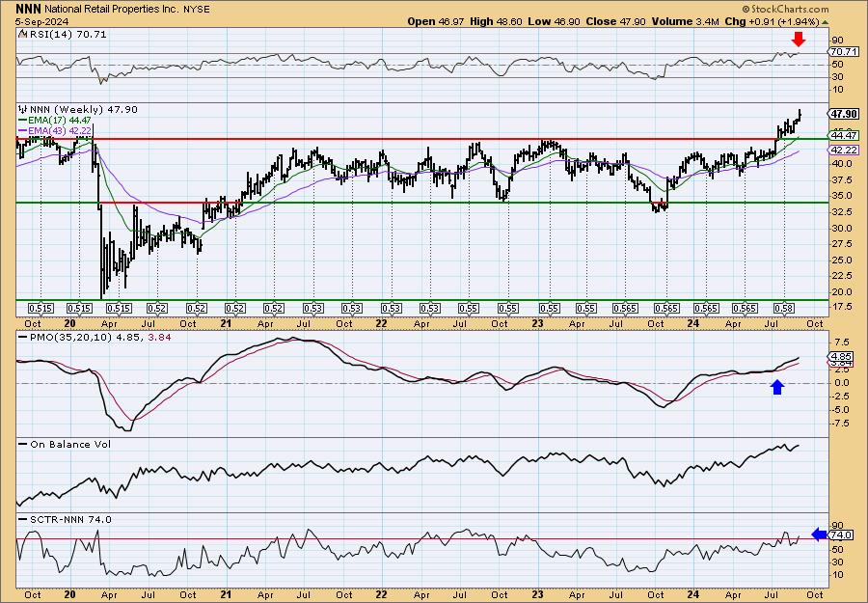This screenshot has width=868, height=603.
Task: Click the NYSE exchange label
Action: click(x=197, y=10)
